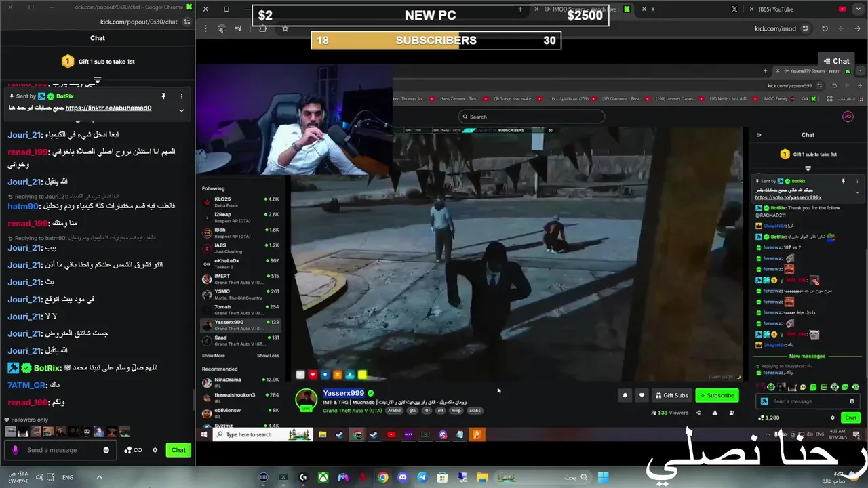Expand the Gift 1 sub leaderboard arrow
The width and height of the screenshot is (868, 488).
[98, 80]
